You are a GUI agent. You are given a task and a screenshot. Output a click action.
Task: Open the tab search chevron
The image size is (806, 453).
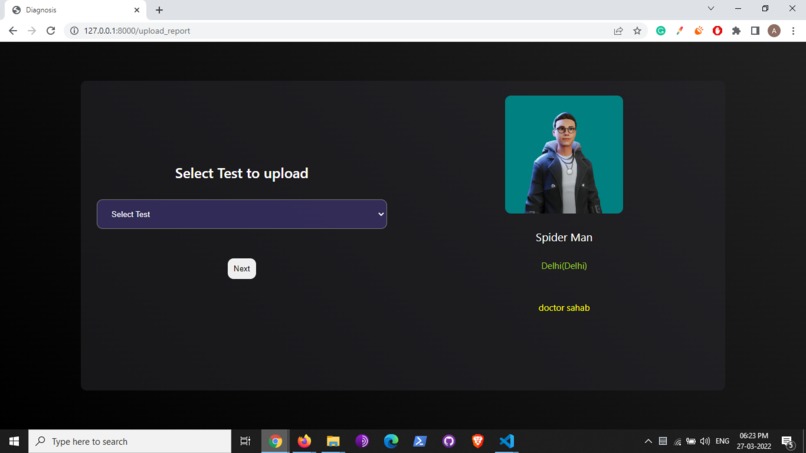click(711, 9)
